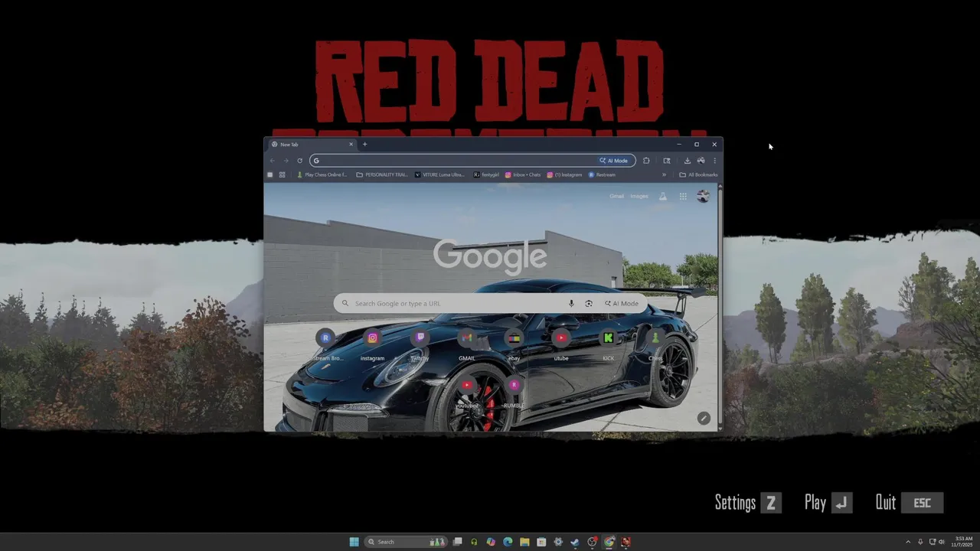Click Quit in Red Dead menu

[x=910, y=503]
